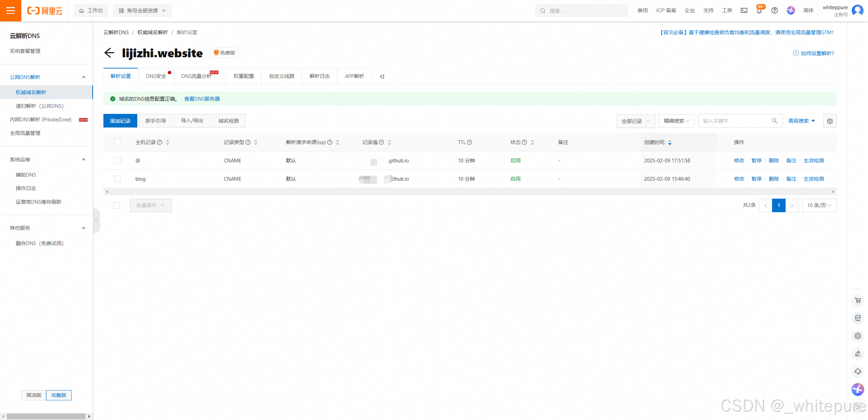This screenshot has width=868, height=420.
Task: Check the blog CNAME record row
Action: coord(117,179)
